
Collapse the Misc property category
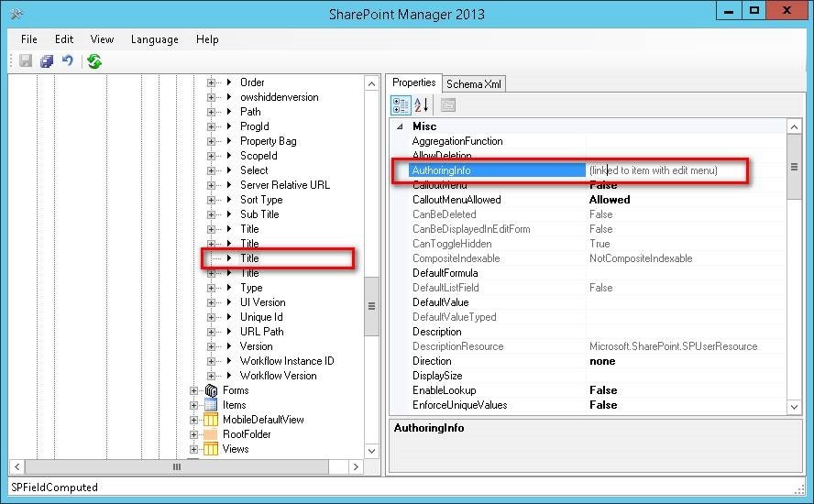[400, 126]
